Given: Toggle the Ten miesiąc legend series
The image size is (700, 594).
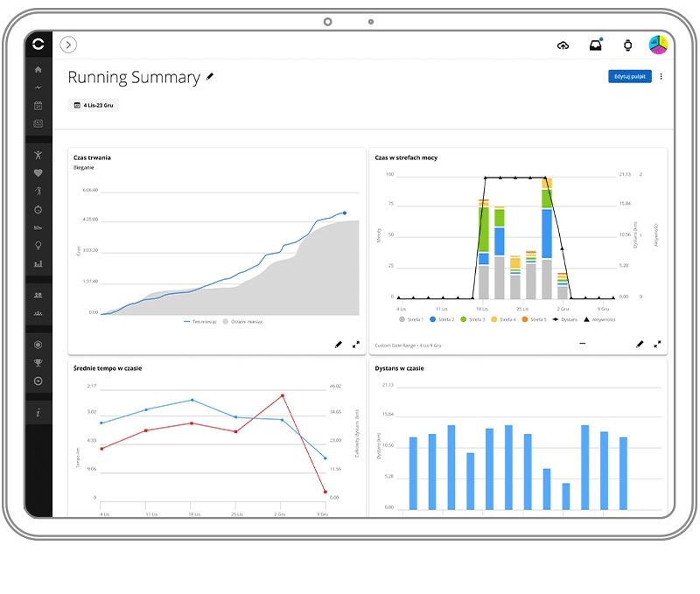Looking at the screenshot, I should click(200, 322).
